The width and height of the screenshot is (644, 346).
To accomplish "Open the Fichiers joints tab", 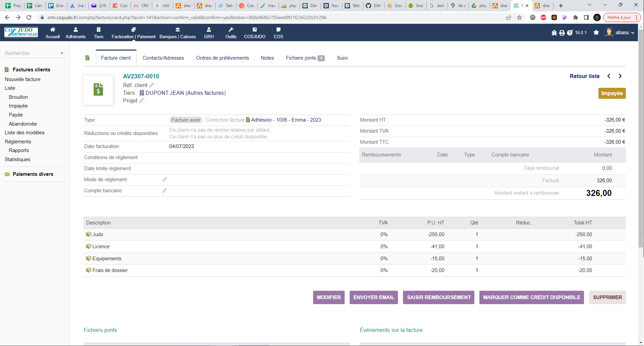I will [x=305, y=58].
